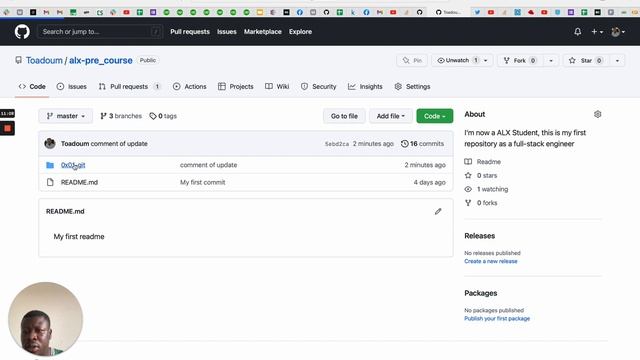Open the My first commit message link

point(202,182)
